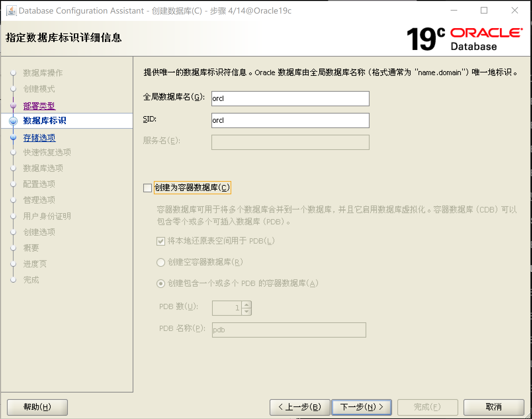Click the 进度页 step

tap(35, 264)
